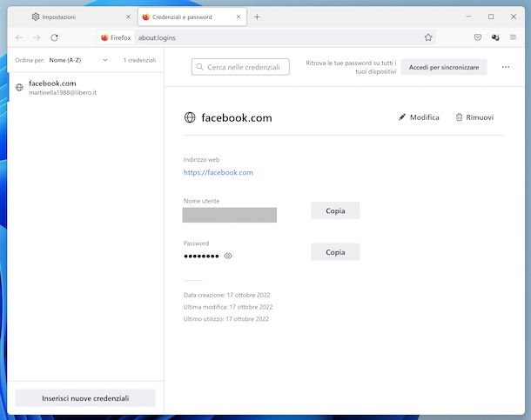Open the Firefox account icon in the toolbar
The height and width of the screenshot is (420, 531).
tap(495, 37)
